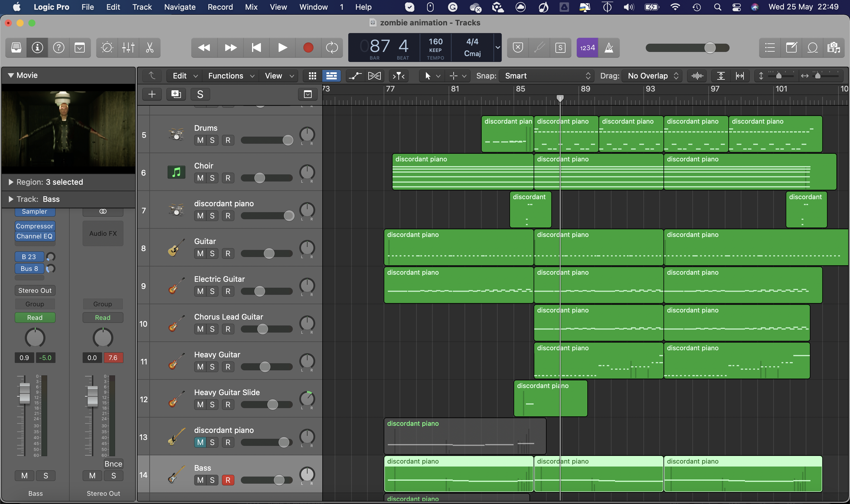Select the list view icon in tracks toolbar
This screenshot has width=850, height=504.
click(x=331, y=76)
